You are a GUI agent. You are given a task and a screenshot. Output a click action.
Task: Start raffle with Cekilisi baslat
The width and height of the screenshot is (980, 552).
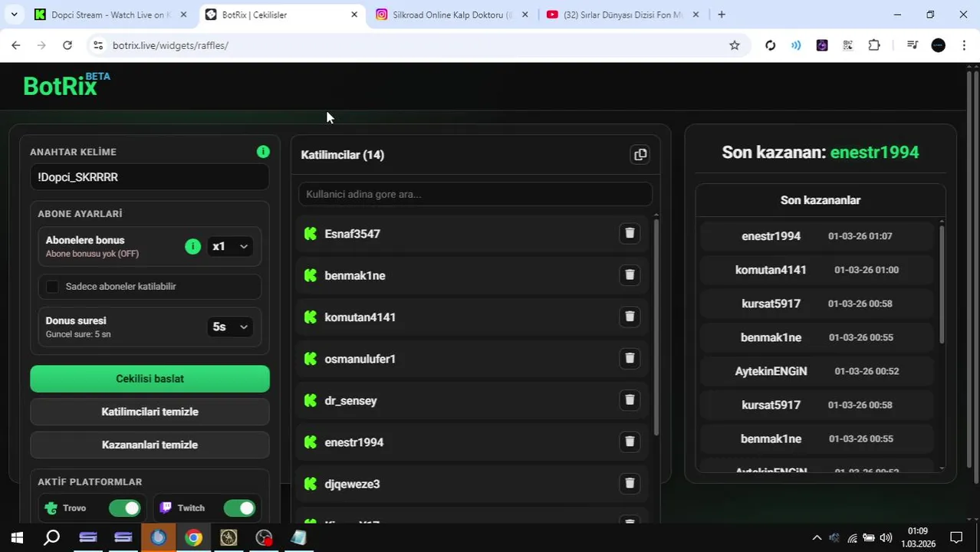tap(150, 379)
